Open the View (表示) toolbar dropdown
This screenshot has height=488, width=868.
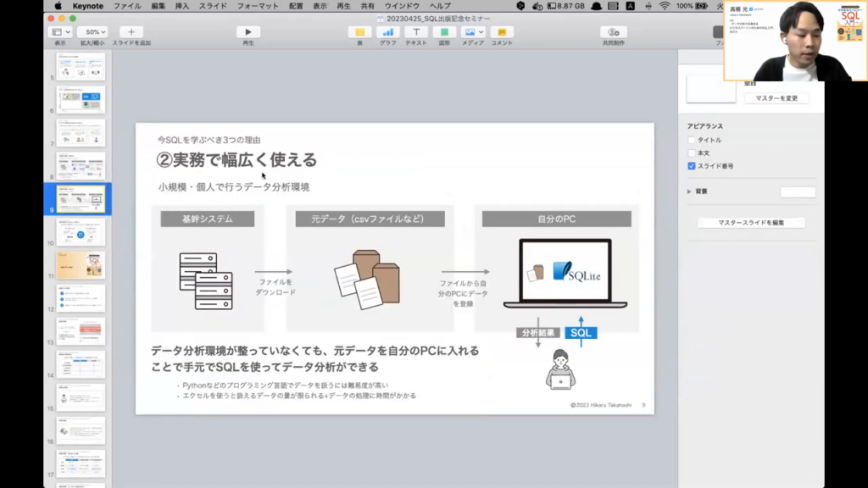tap(61, 32)
